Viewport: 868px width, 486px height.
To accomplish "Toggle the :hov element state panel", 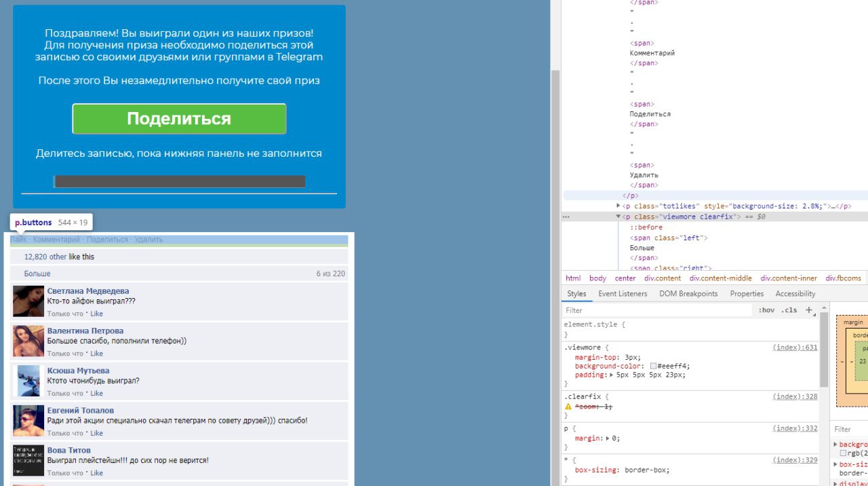I will point(766,310).
